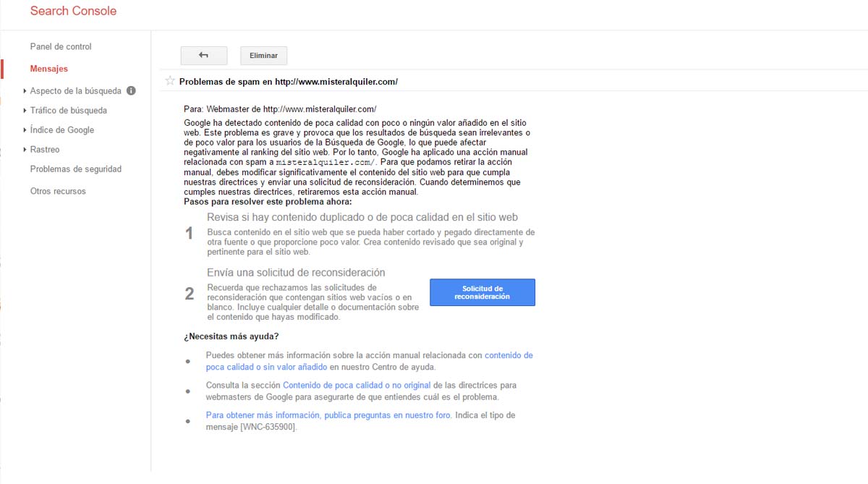Open Tráfico de búsqueda menu item

pos(69,111)
